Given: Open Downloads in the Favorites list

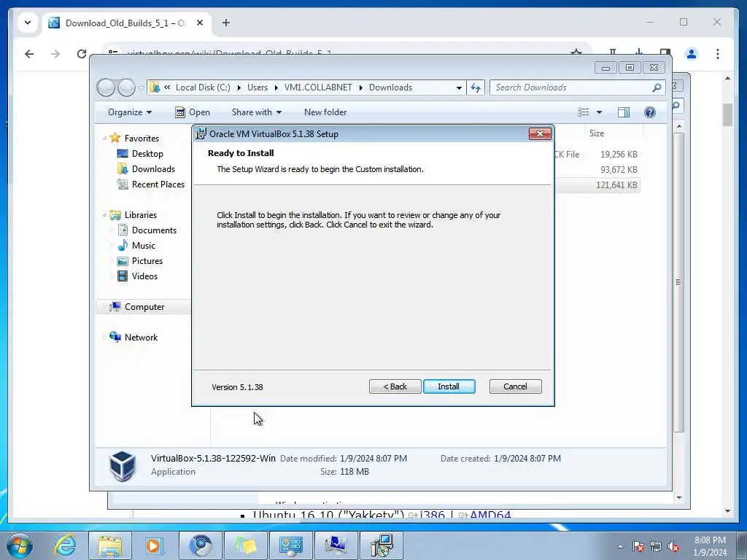Looking at the screenshot, I should [x=153, y=169].
